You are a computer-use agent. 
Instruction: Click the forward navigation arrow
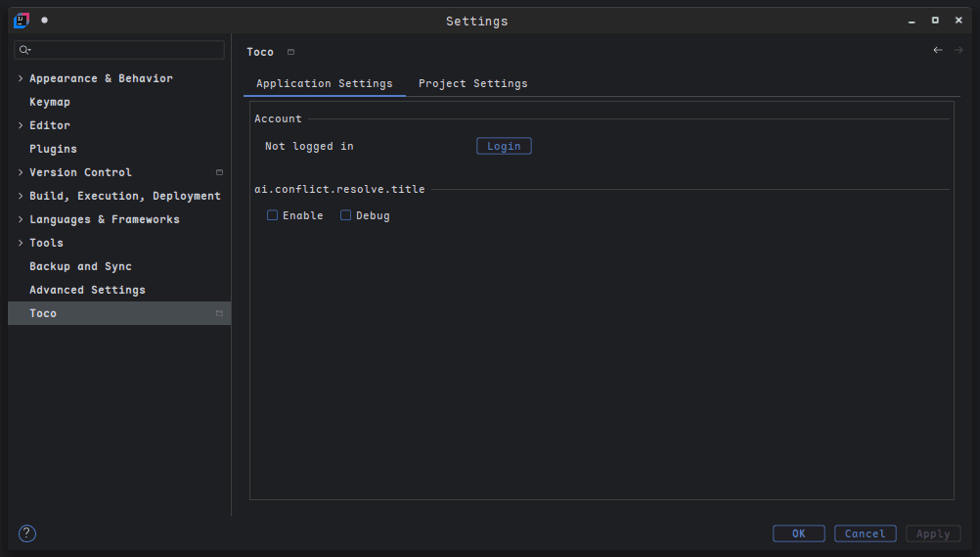pyautogui.click(x=958, y=50)
